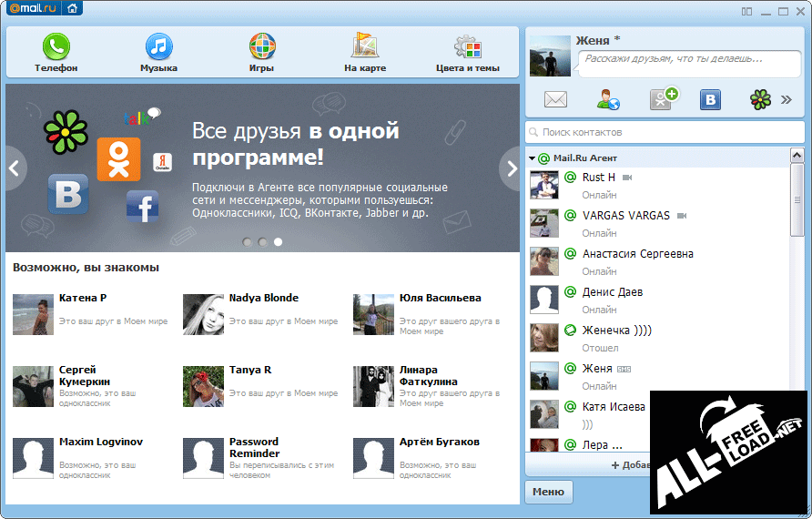Click the Odnoklassniki add-account icon
This screenshot has height=519, width=812.
[x=664, y=99]
